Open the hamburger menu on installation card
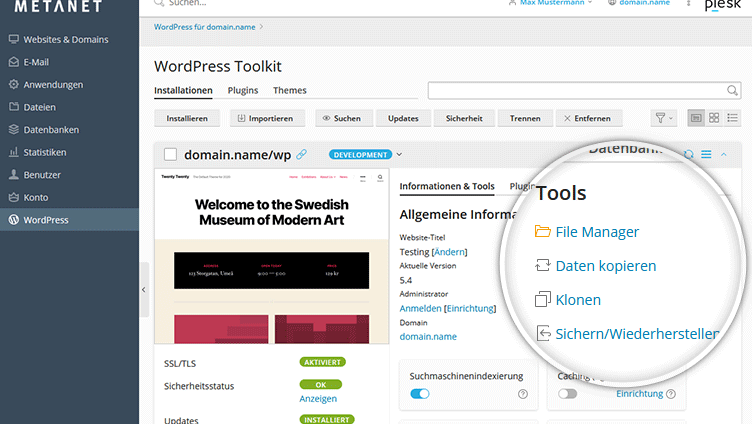Viewport: 752px width, 424px height. (706, 154)
